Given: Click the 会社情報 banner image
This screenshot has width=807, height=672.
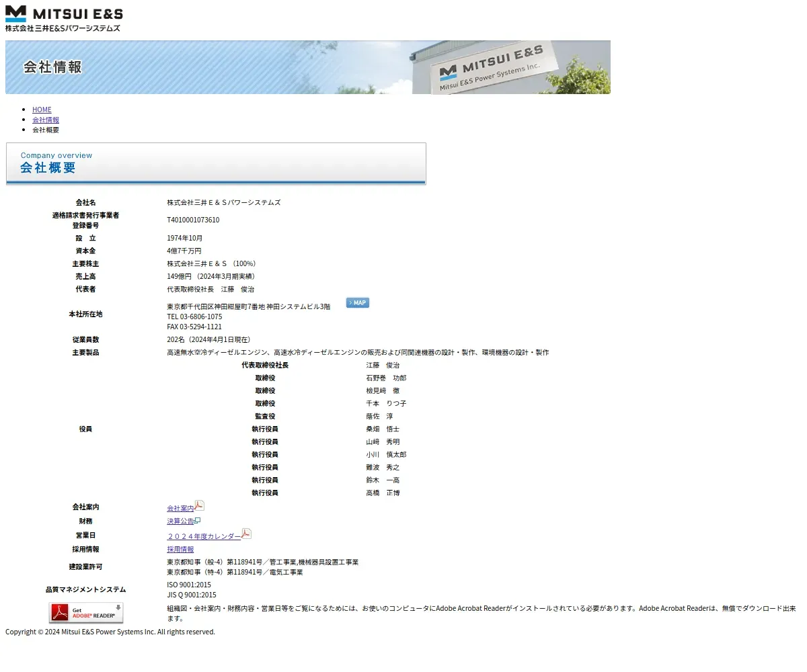Looking at the screenshot, I should (x=308, y=67).
